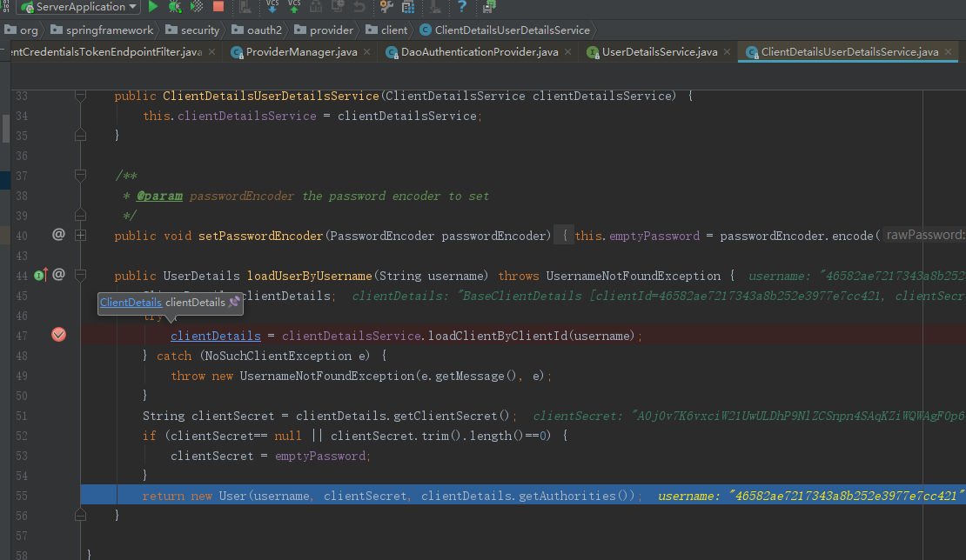
Task: Close the DaoAuthenticationProvider.java tab
Action: [x=567, y=52]
